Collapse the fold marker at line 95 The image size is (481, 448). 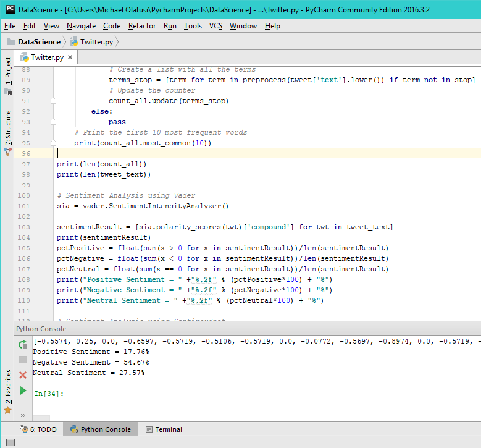pos(53,143)
